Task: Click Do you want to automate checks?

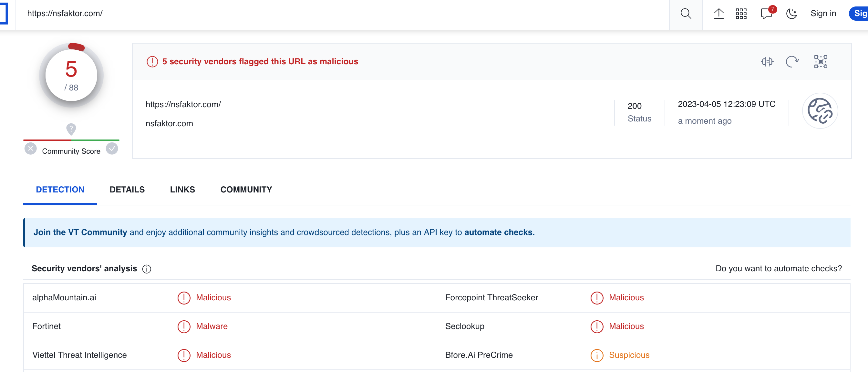Action: click(x=778, y=269)
